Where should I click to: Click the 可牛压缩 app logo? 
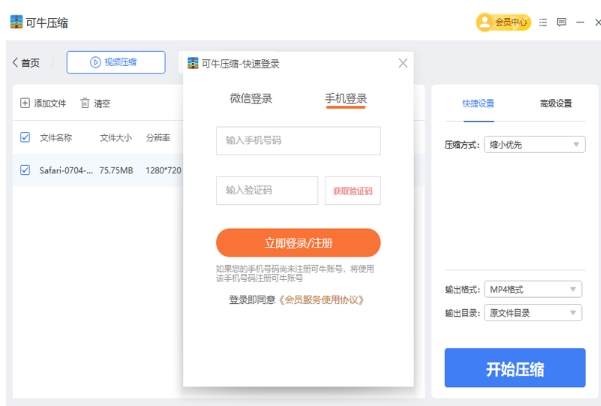coord(17,22)
